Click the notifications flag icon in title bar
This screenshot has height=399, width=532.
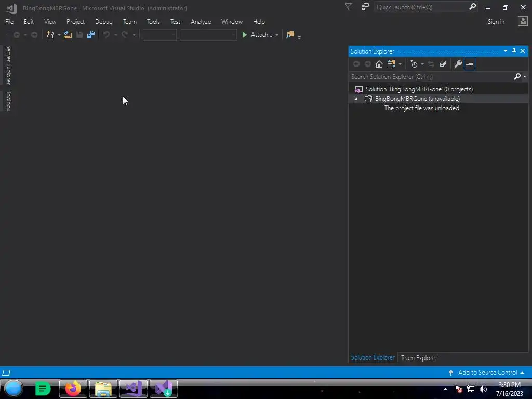coord(348,7)
